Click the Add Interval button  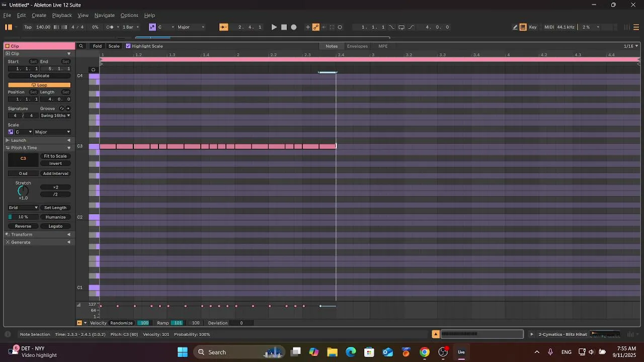(x=55, y=174)
